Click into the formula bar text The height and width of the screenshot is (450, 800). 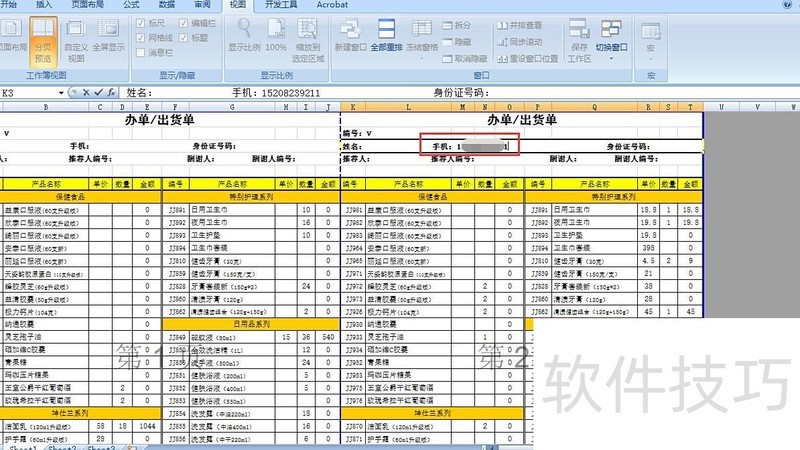(x=459, y=93)
